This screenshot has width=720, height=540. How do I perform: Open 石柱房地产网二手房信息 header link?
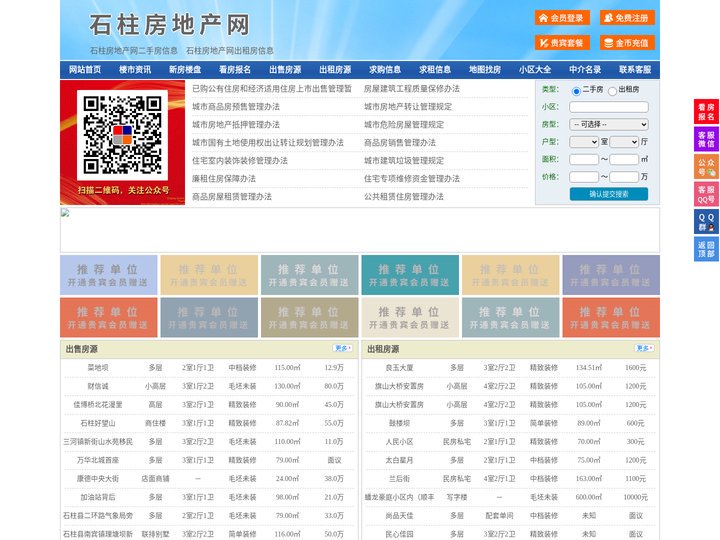pos(134,51)
